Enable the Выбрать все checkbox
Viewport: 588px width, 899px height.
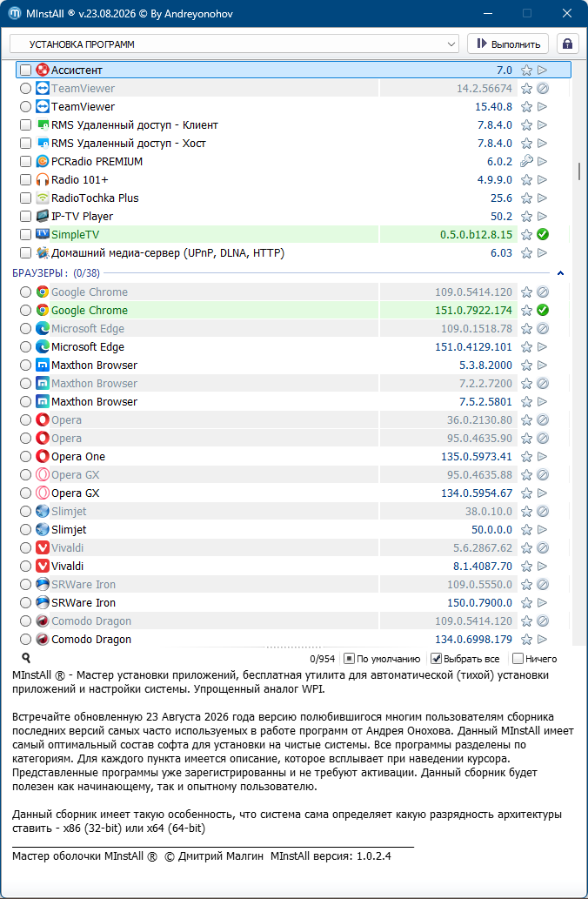pos(436,659)
